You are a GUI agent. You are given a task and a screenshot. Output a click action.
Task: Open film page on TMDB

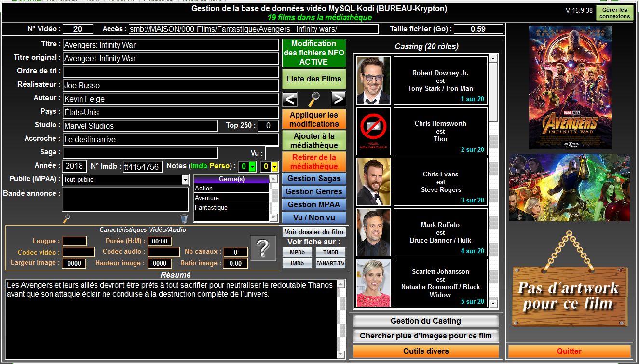point(330,252)
